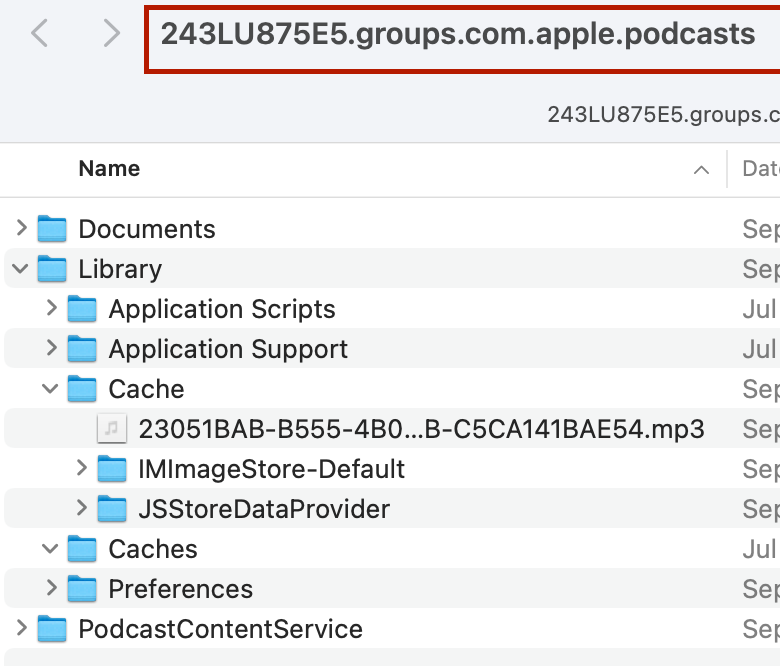The width and height of the screenshot is (780, 666).
Task: Select the Caches folder icon
Action: pos(82,549)
